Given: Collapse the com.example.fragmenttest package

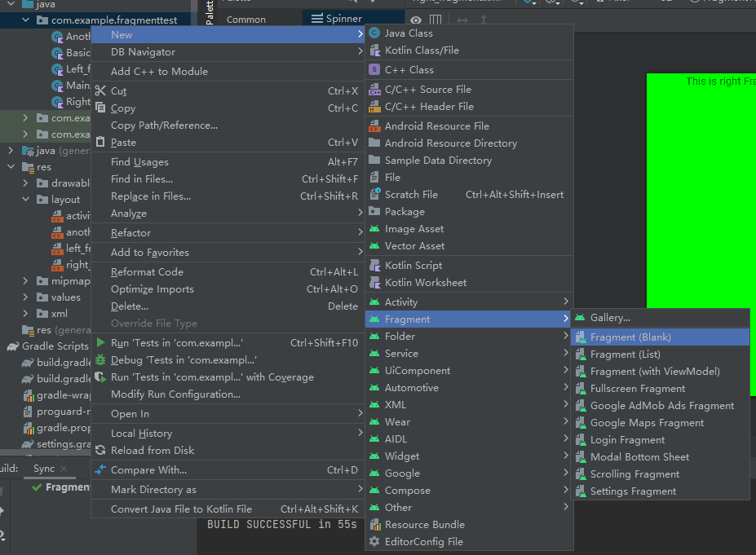Looking at the screenshot, I should click(x=25, y=20).
